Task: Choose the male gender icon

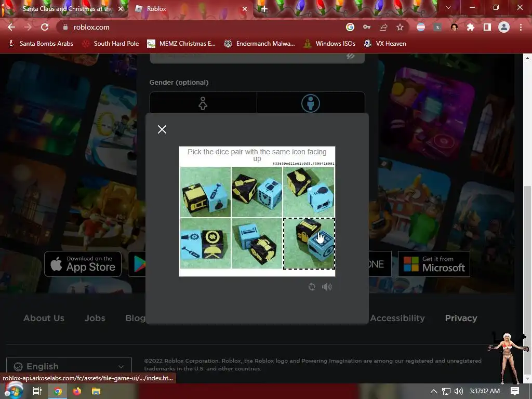Action: coord(311,103)
